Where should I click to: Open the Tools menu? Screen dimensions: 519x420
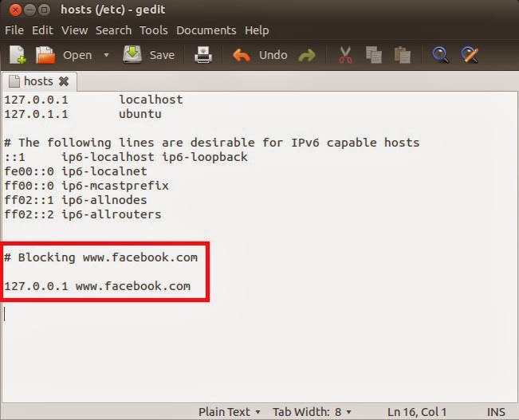click(x=154, y=30)
